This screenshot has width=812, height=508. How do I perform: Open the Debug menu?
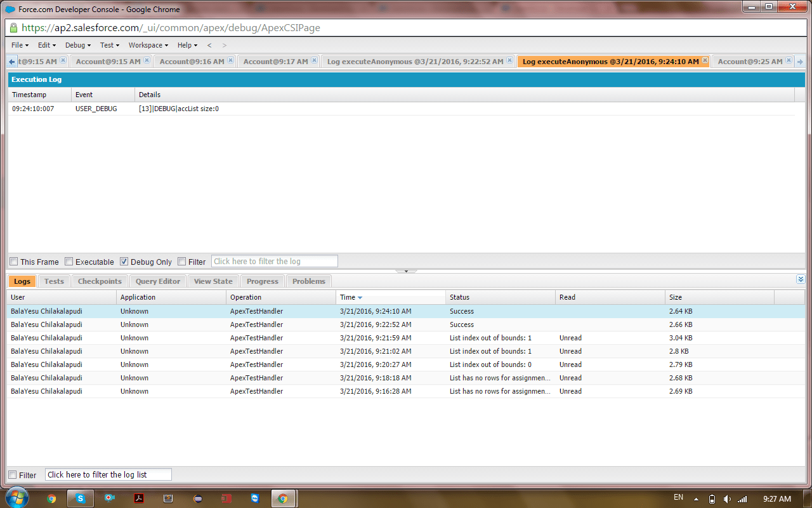(77, 45)
